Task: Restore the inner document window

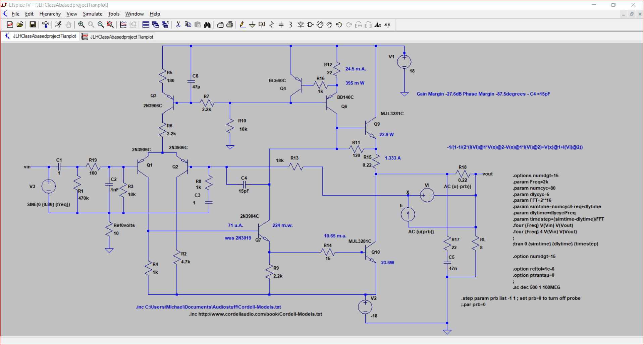Action: pos(632,14)
